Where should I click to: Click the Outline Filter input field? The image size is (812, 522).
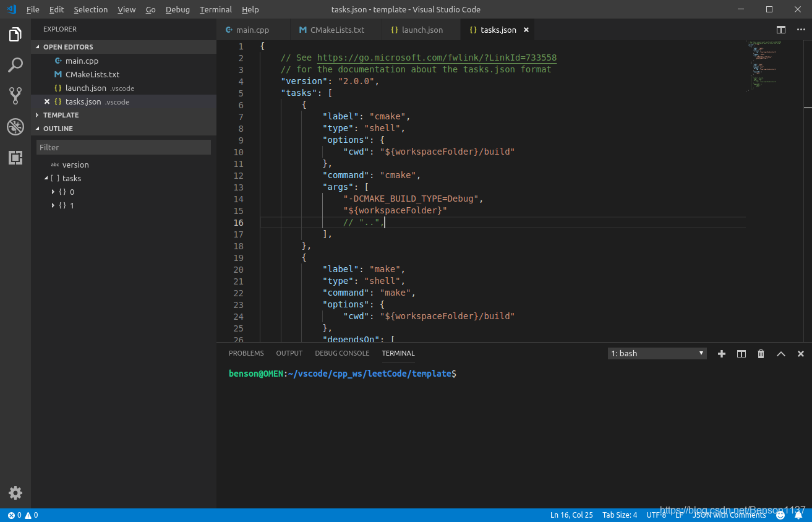point(124,147)
